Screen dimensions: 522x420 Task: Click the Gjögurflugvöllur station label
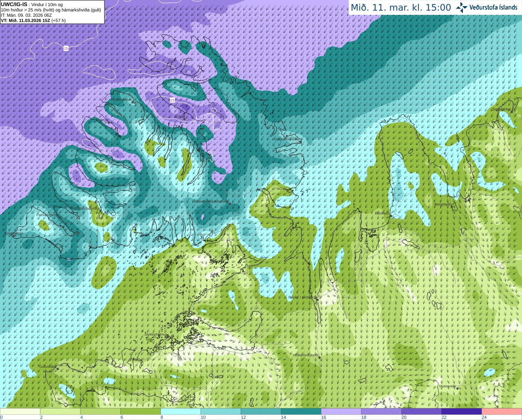(x=287, y=139)
